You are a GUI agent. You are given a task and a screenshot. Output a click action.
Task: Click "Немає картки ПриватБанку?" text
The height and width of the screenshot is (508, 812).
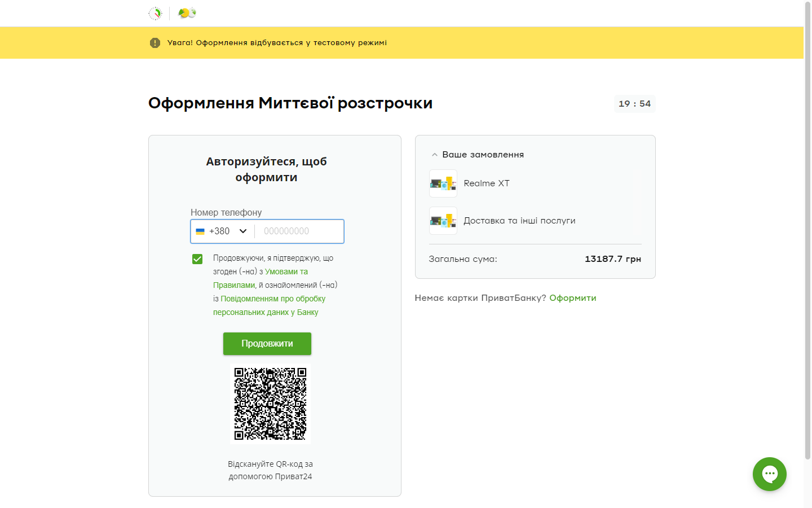[480, 298]
